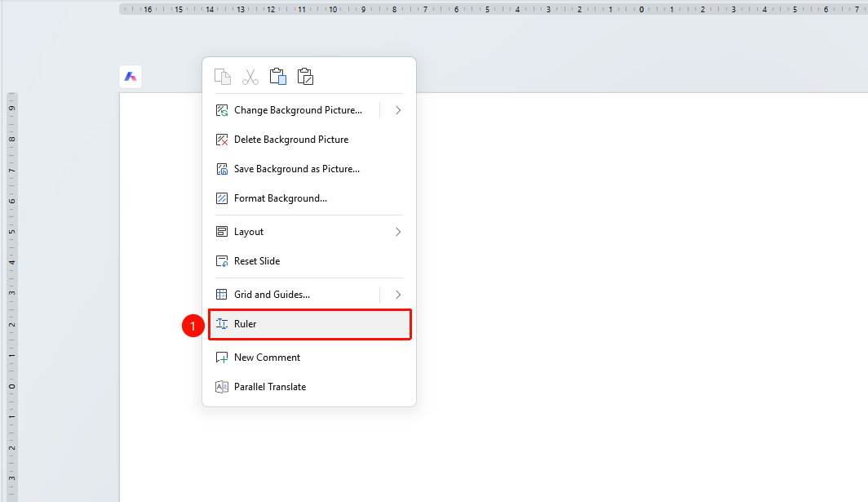Screen dimensions: 868x502
Task: Click the vertical ruler on left
Action: [x=11, y=297]
